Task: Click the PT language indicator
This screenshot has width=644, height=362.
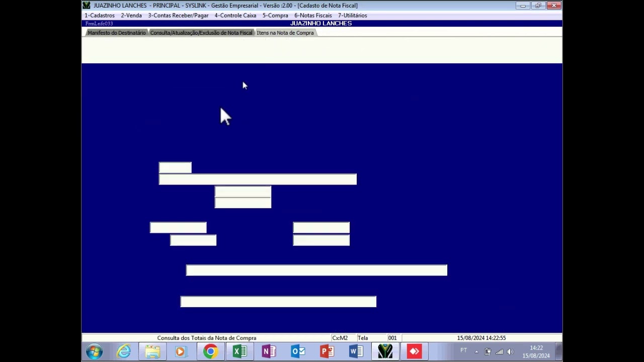Action: click(463, 350)
